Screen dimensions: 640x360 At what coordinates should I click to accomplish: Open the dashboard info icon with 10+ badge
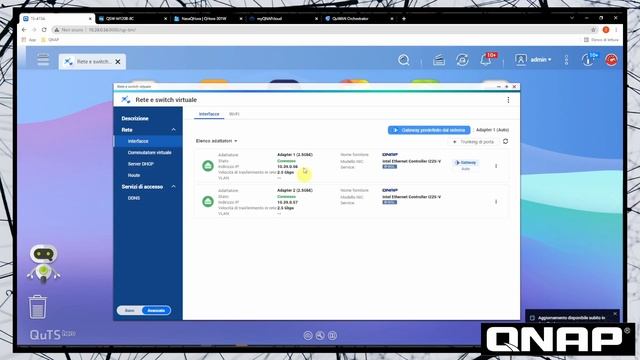(589, 59)
